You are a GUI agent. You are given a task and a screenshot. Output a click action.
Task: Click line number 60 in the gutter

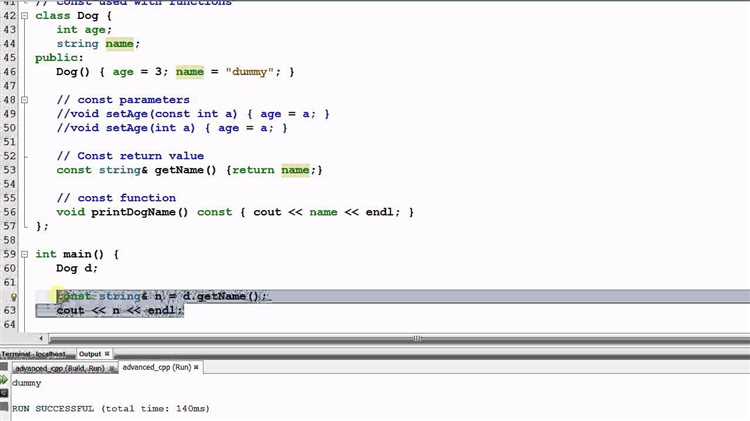tap(10, 268)
